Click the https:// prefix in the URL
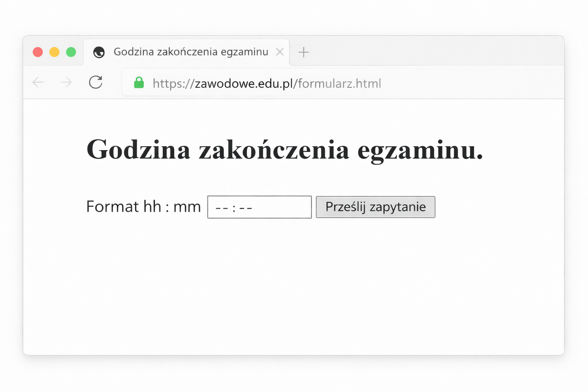The image size is (588, 392). coord(173,83)
